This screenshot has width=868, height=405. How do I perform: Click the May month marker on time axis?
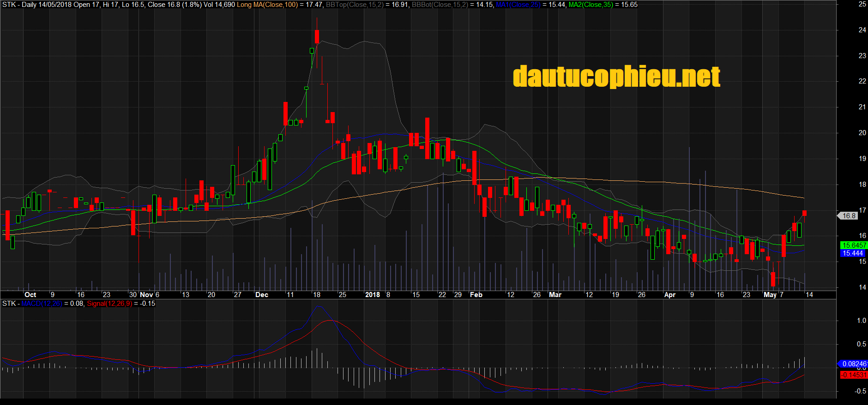coord(770,295)
